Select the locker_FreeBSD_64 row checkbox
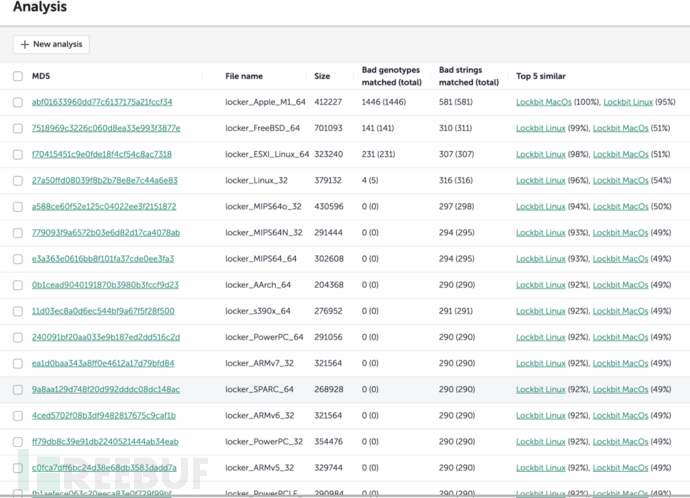This screenshot has width=690, height=498. [18, 128]
